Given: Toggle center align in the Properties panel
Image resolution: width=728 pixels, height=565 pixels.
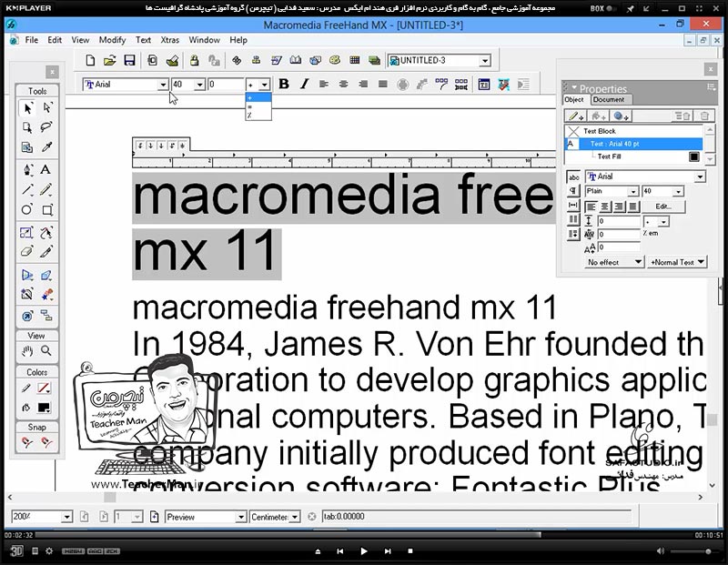Looking at the screenshot, I should pos(605,207).
